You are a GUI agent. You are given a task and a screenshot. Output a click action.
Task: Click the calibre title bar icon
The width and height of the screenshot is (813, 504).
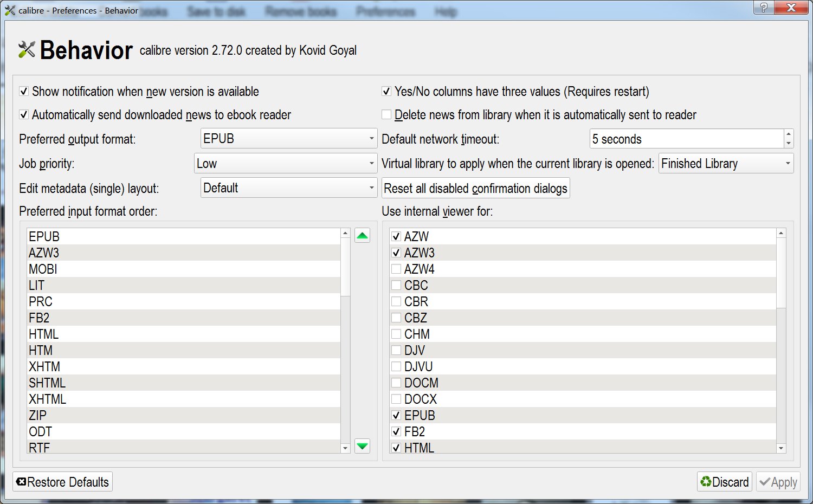pyautogui.click(x=10, y=10)
